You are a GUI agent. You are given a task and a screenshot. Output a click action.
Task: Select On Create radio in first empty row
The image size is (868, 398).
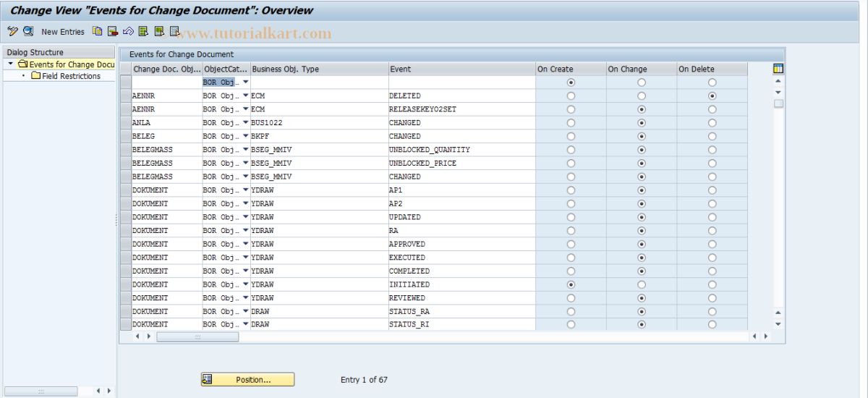(571, 82)
